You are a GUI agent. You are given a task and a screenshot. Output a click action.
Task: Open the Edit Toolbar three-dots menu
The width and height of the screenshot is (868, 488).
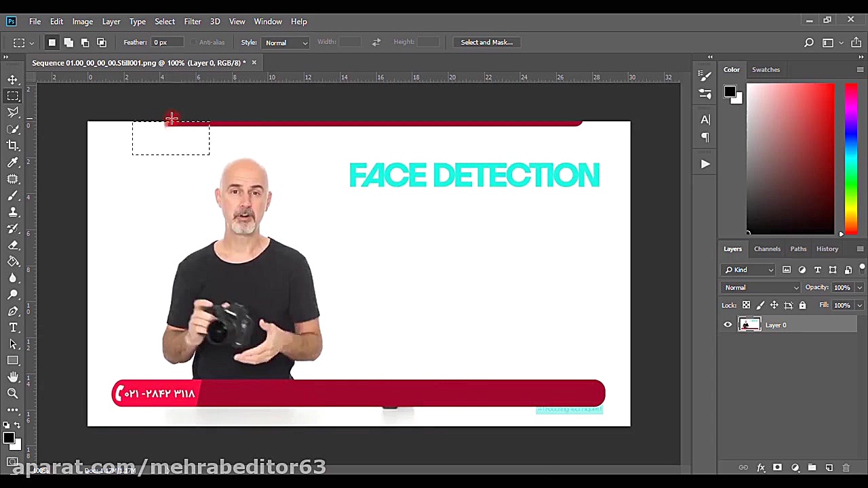pos(13,409)
